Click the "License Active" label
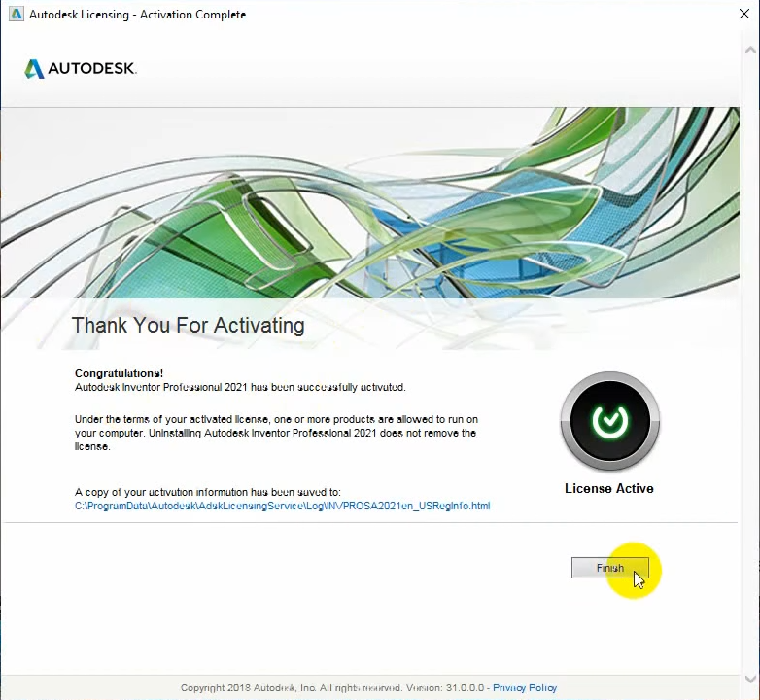The width and height of the screenshot is (760, 700). (608, 488)
